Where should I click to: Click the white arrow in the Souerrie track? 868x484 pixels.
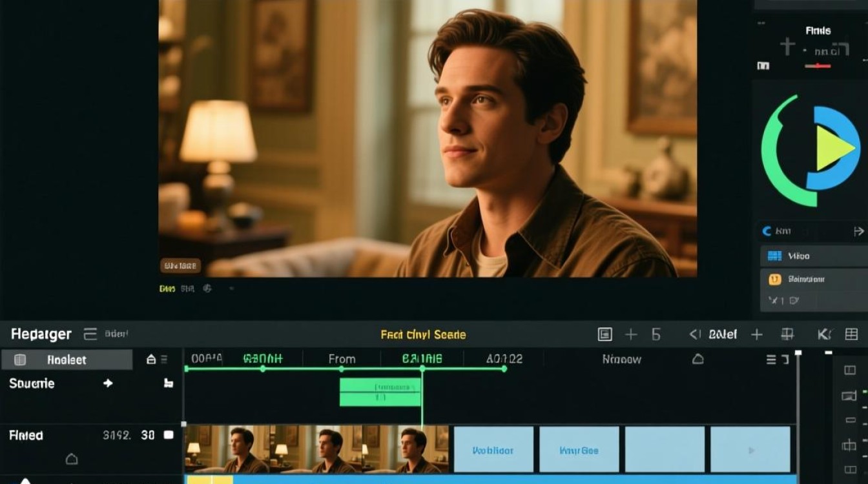coord(108,383)
